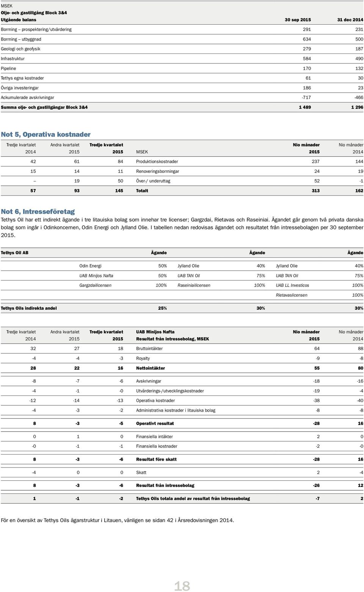Select the 'Resultat från intressebolag' row label
364x592 pixels.
165,486
